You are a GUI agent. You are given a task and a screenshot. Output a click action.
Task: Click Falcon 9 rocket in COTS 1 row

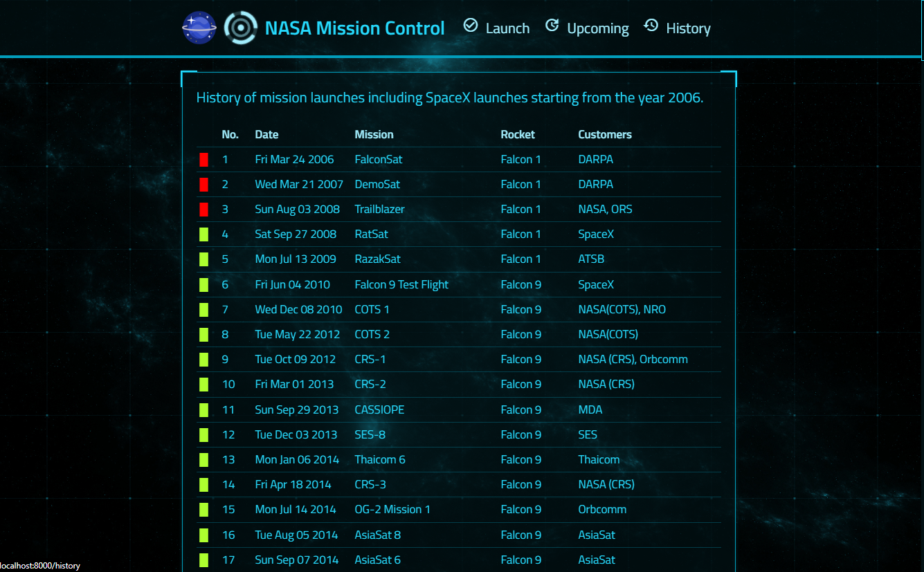[521, 309]
